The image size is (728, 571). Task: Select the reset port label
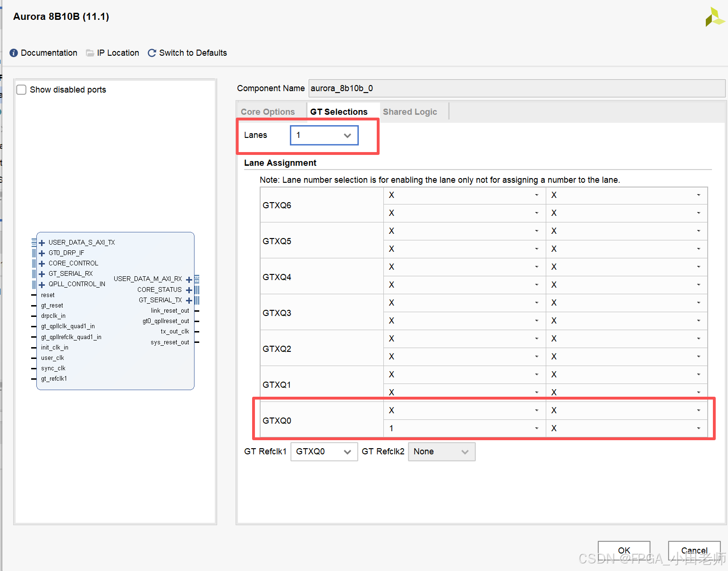[x=48, y=295]
